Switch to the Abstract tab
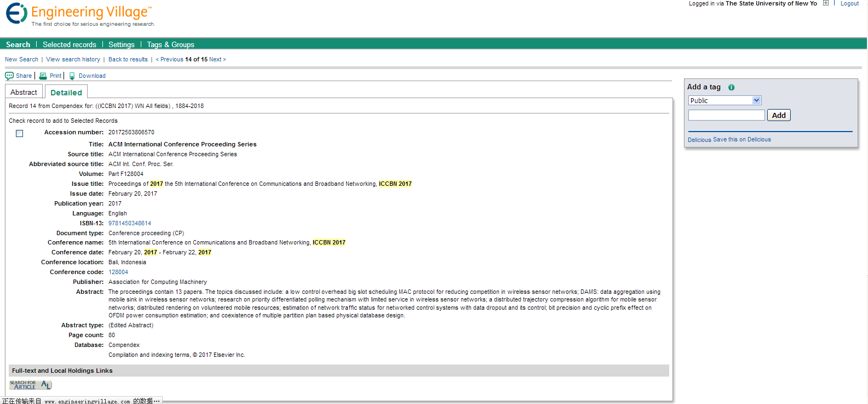 click(x=24, y=92)
